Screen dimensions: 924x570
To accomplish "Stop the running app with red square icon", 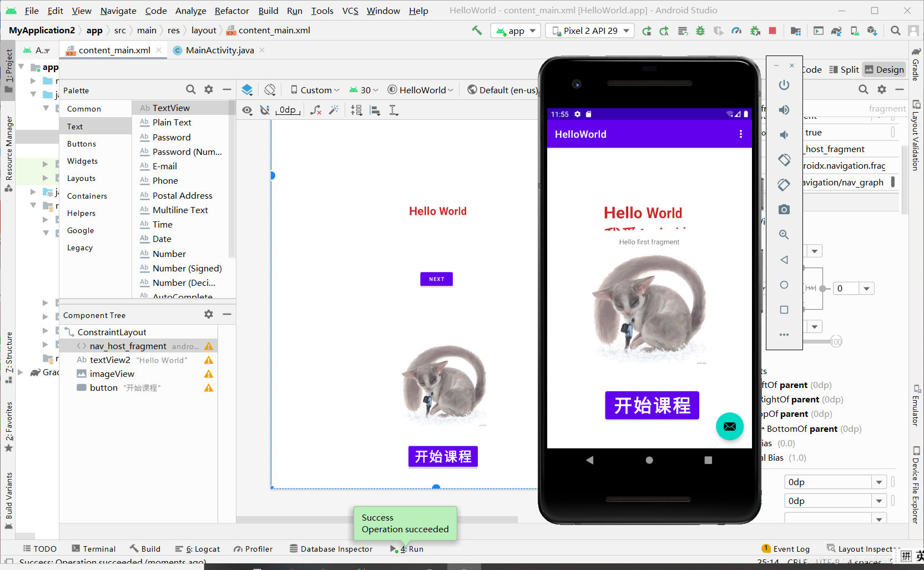I will (x=772, y=31).
